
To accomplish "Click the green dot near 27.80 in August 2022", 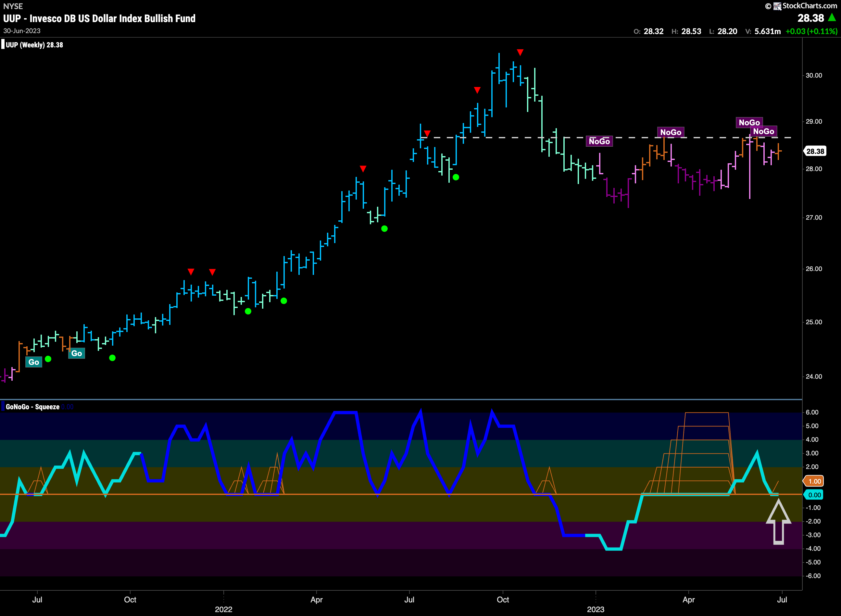I will (x=456, y=178).
